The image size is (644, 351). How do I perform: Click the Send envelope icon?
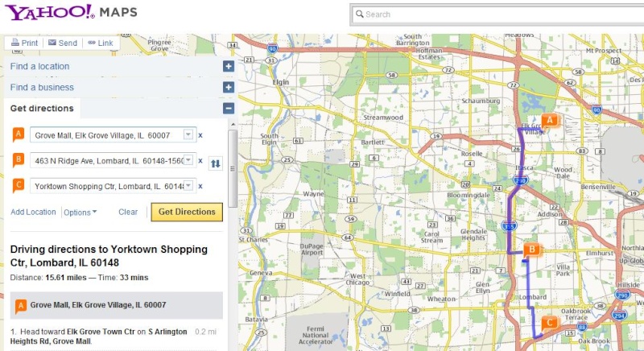52,43
